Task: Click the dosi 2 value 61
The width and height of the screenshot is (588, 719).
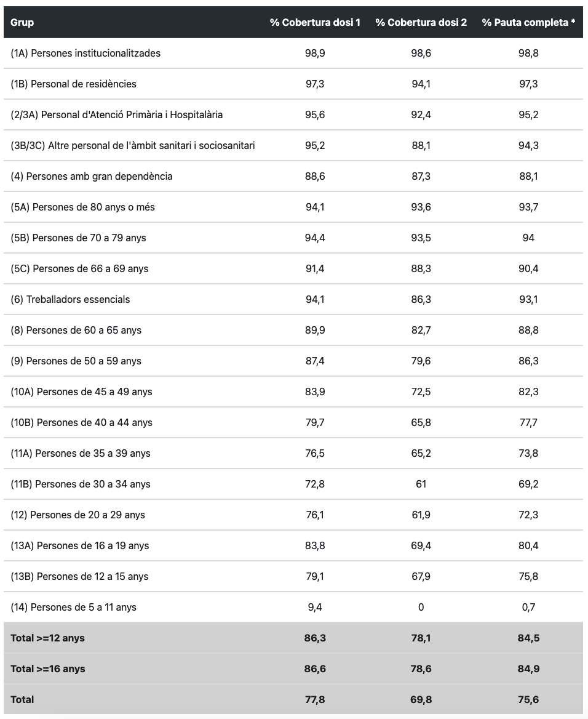Action: click(x=421, y=484)
